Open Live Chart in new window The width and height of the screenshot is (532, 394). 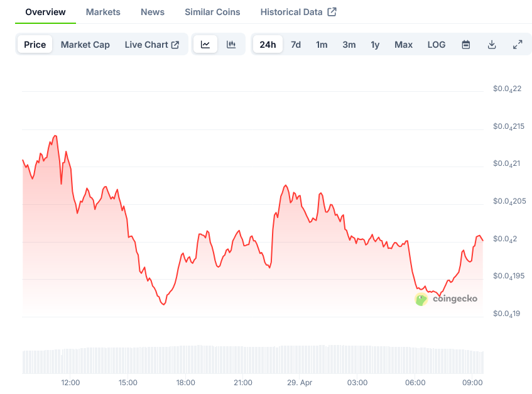coord(152,45)
